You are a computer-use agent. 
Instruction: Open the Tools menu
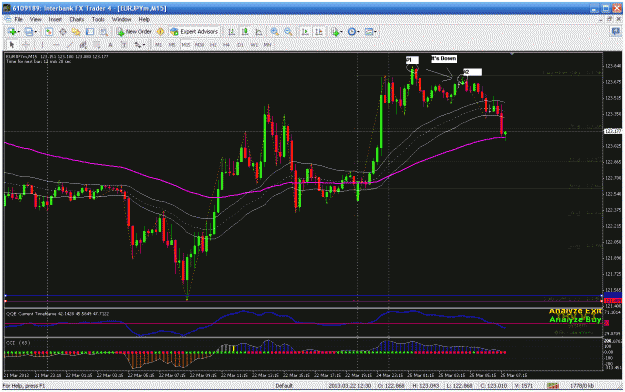click(98, 19)
